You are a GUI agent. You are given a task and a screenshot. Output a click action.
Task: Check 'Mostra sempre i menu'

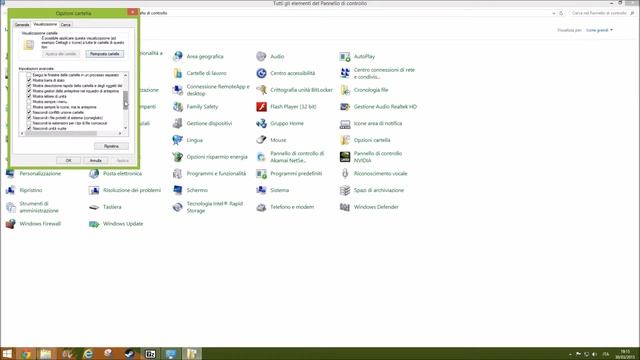(x=29, y=102)
